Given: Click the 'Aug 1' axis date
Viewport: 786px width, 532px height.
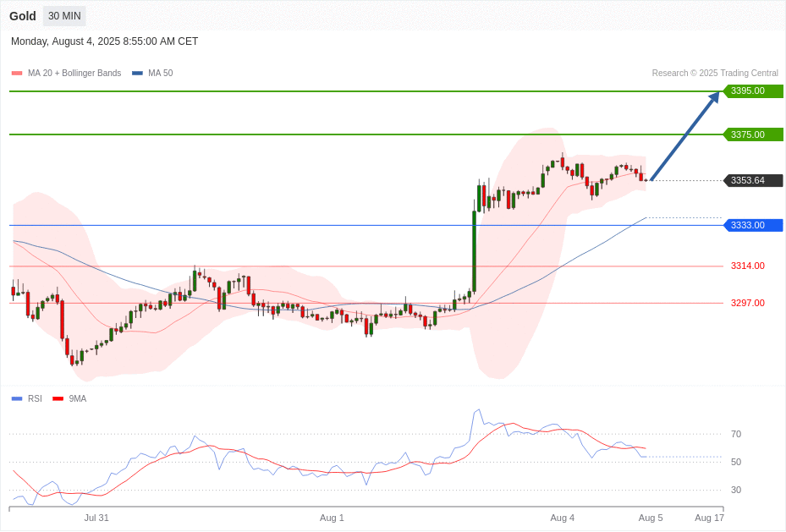Looking at the screenshot, I should (332, 518).
